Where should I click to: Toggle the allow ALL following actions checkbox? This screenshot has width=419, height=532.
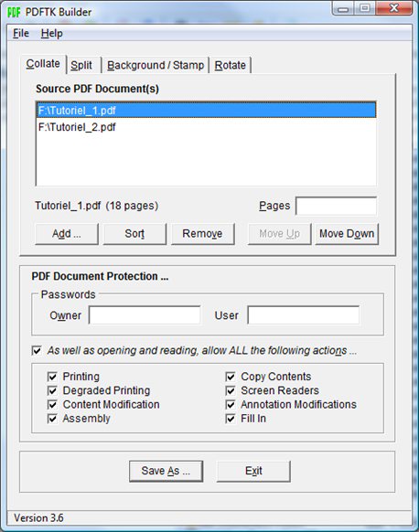(37, 350)
